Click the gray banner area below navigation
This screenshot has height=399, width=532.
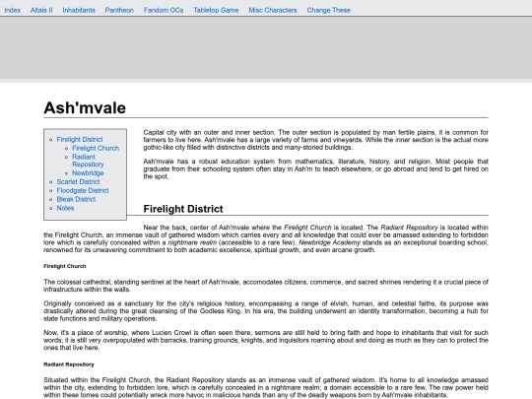click(266, 47)
